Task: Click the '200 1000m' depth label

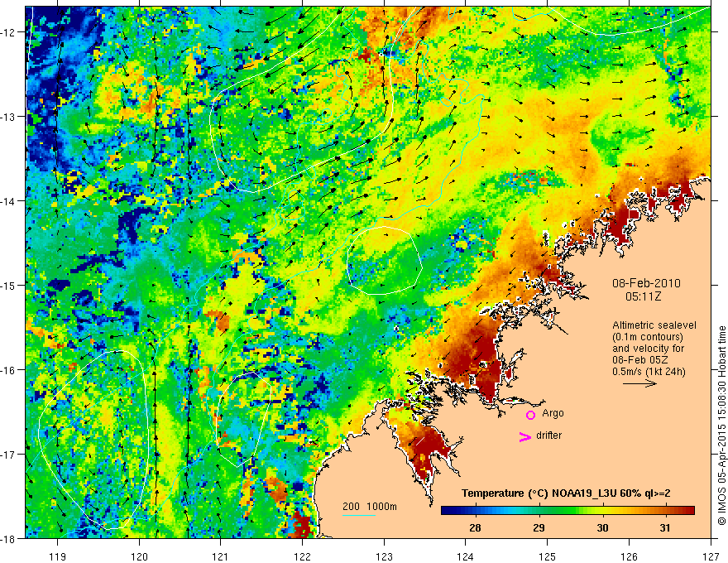Action: [x=370, y=507]
